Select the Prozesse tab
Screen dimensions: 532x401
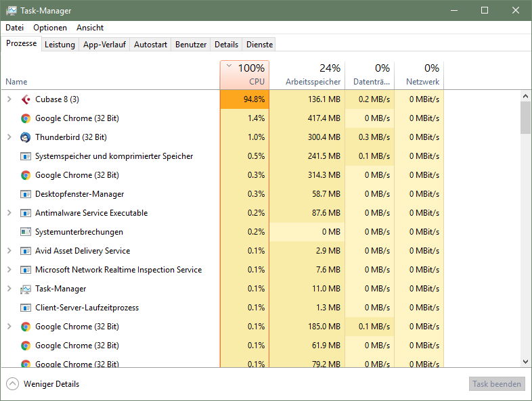point(22,43)
